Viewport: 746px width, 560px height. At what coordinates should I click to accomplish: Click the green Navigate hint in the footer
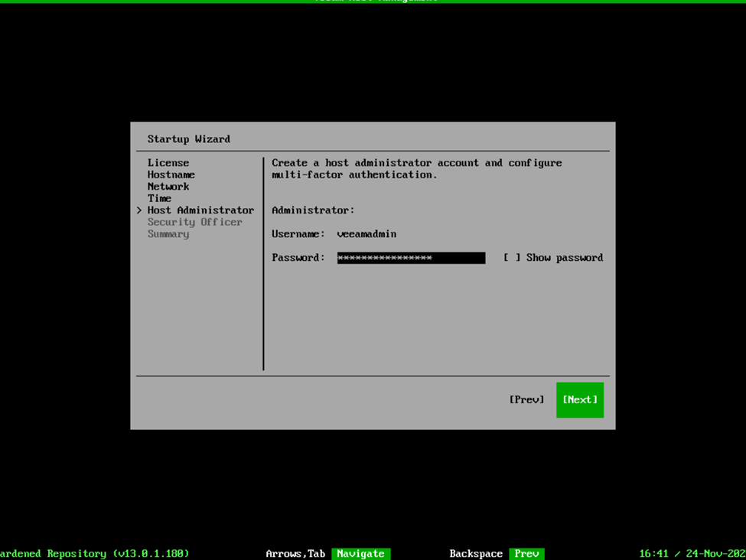360,553
